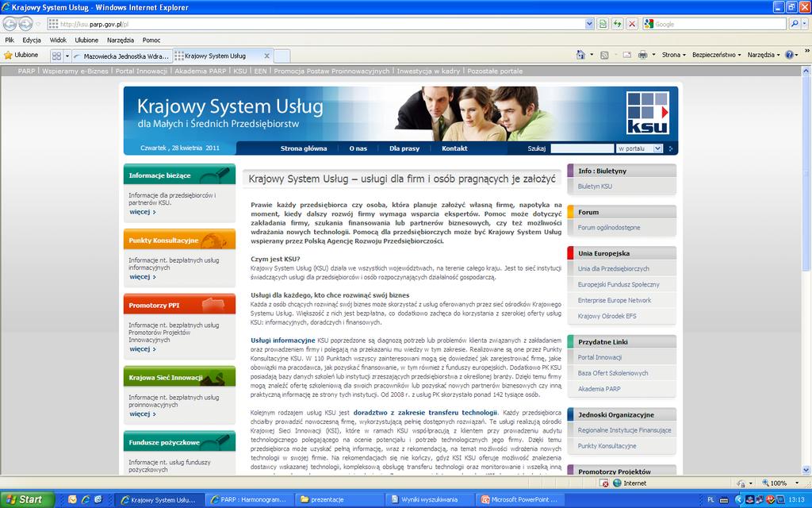Screen dimensions: 812x508
Task: Submit portal search with the arrow icon
Action: click(671, 148)
